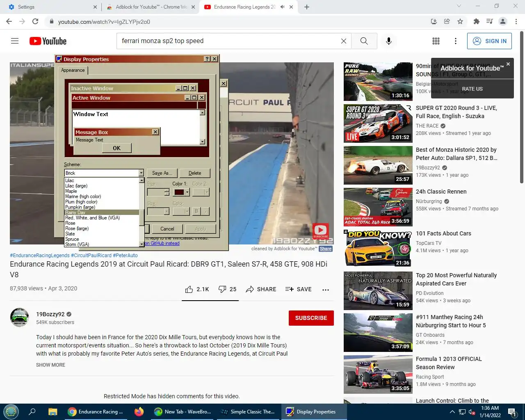Open the Color 1 swatch dropdown
Screen dimensions: 525x420
(x=187, y=192)
